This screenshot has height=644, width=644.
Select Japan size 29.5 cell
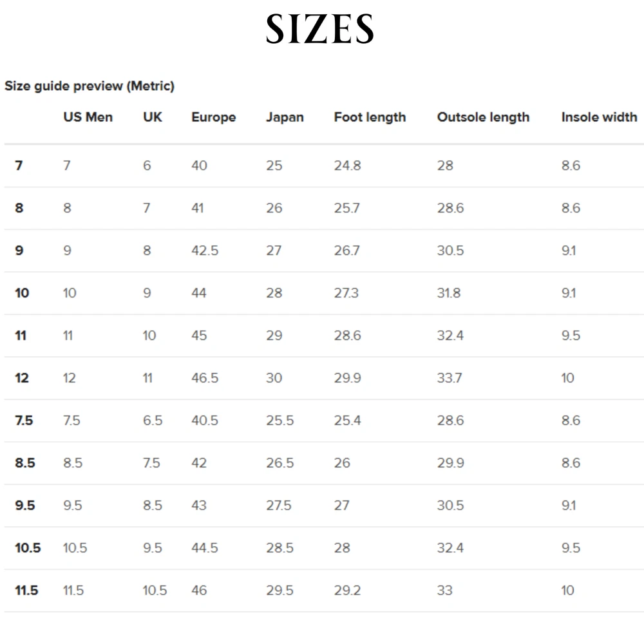tap(280, 591)
